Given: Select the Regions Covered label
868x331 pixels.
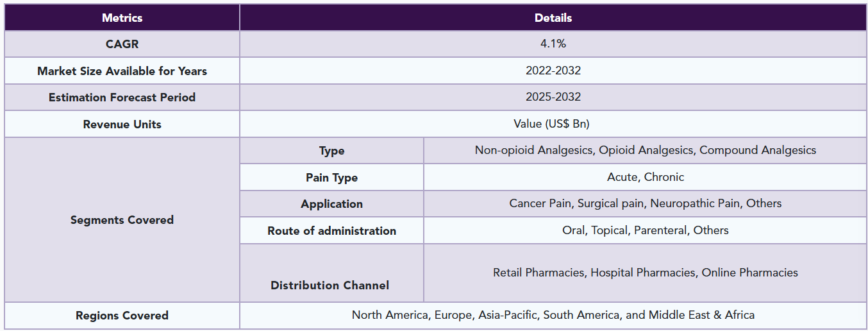Looking at the screenshot, I should [x=122, y=316].
